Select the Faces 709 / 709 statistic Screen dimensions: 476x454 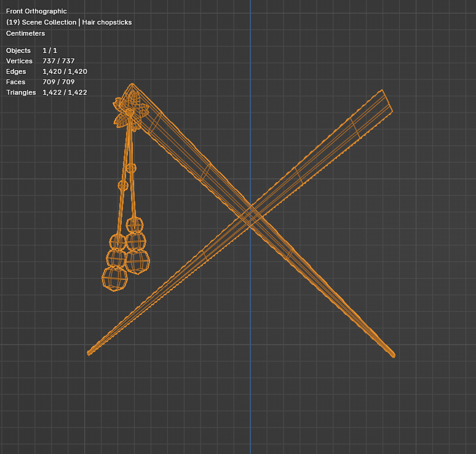[x=41, y=82]
